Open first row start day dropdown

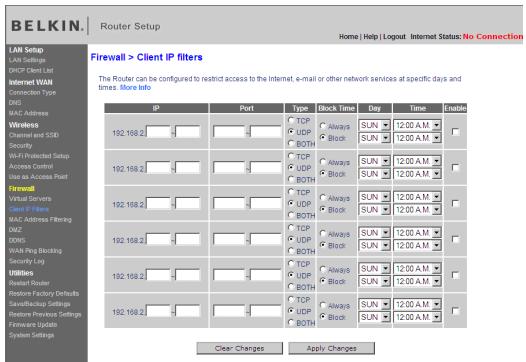[374, 125]
